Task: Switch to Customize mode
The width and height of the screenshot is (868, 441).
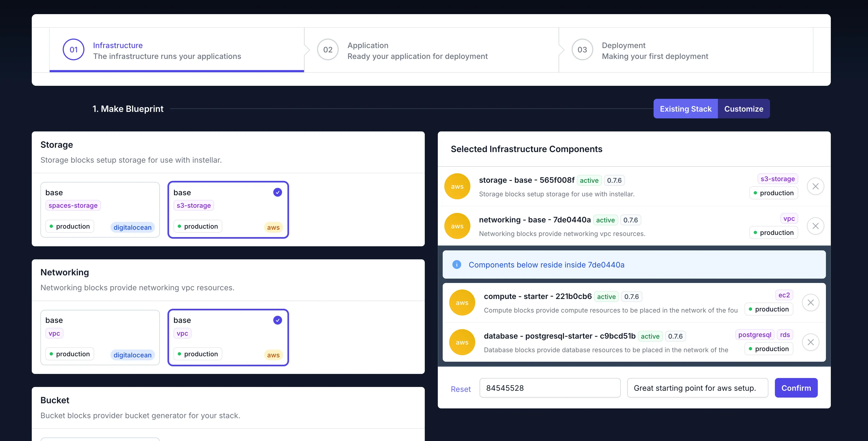Action: [744, 109]
